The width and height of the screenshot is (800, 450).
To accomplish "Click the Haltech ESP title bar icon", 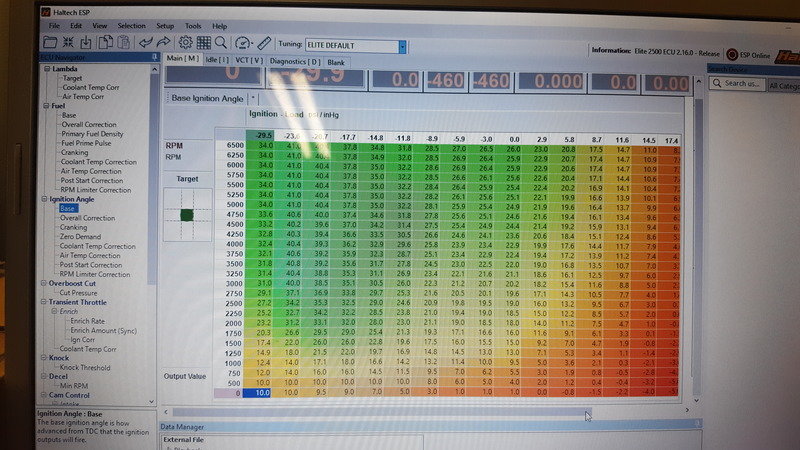I will click(x=46, y=11).
